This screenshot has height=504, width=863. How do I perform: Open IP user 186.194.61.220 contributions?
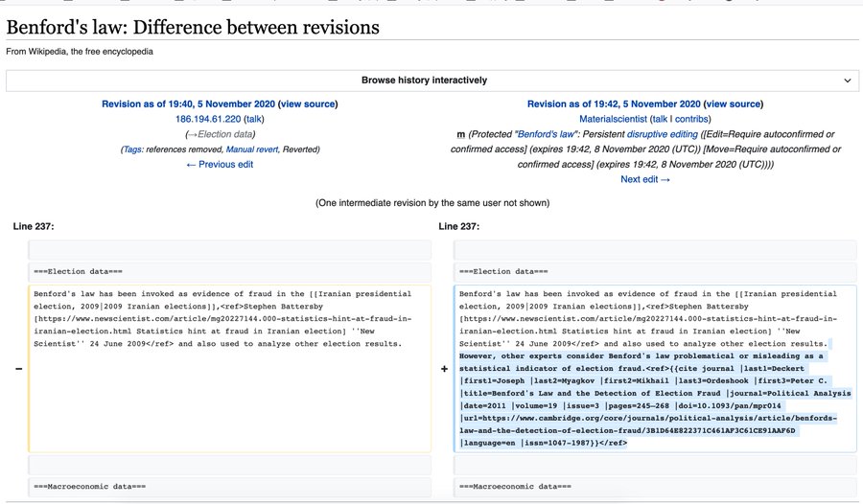pos(209,119)
